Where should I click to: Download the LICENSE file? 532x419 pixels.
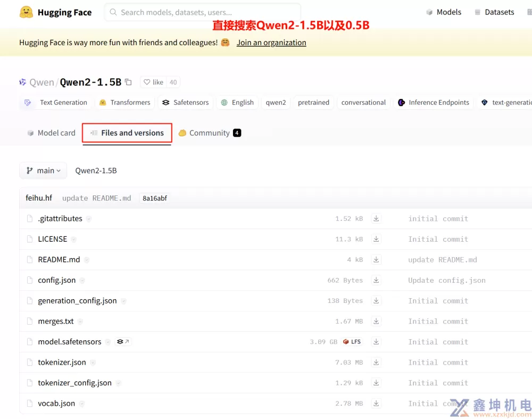(x=376, y=239)
